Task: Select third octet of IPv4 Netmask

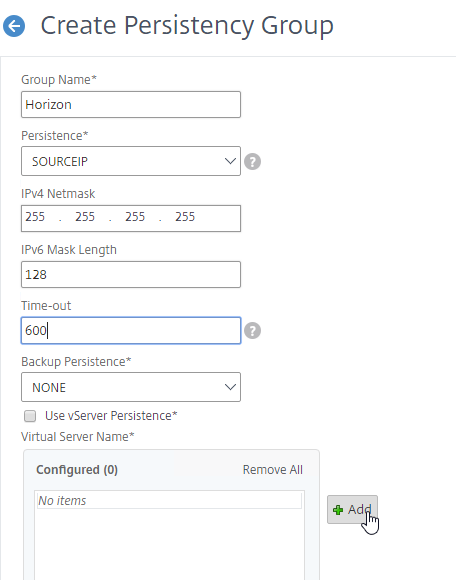Action: click(x=135, y=216)
